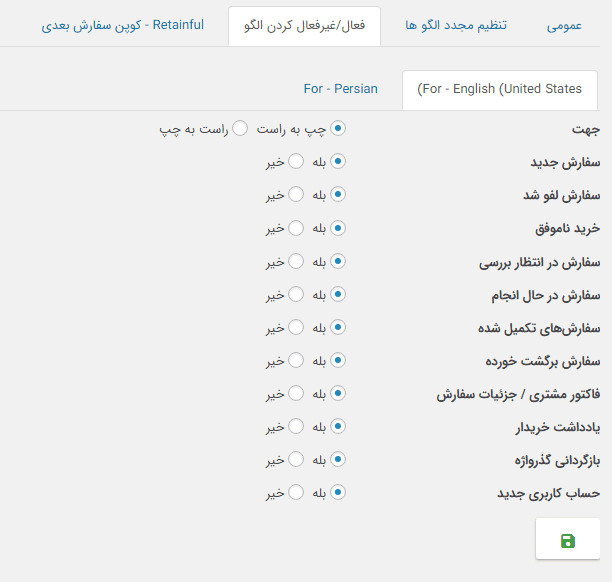Switch to تنظیم مجدد الگو ها tab
The height and width of the screenshot is (582, 612).
(x=456, y=26)
